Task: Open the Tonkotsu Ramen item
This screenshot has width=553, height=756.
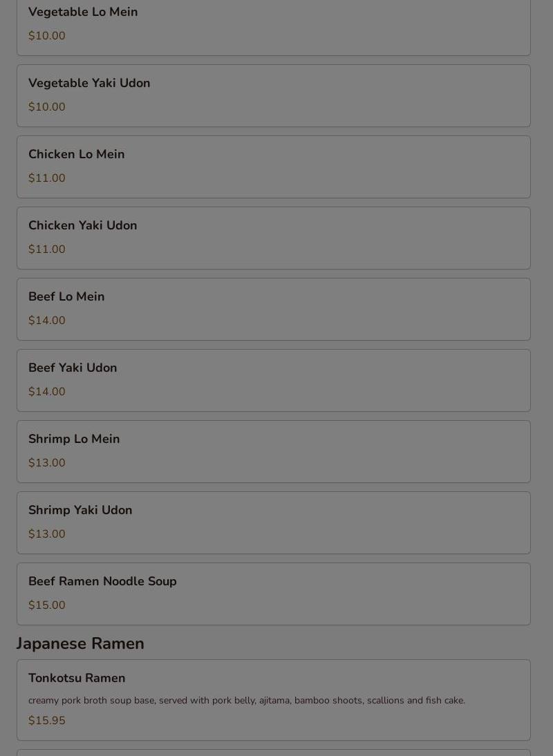Action: 273,699
